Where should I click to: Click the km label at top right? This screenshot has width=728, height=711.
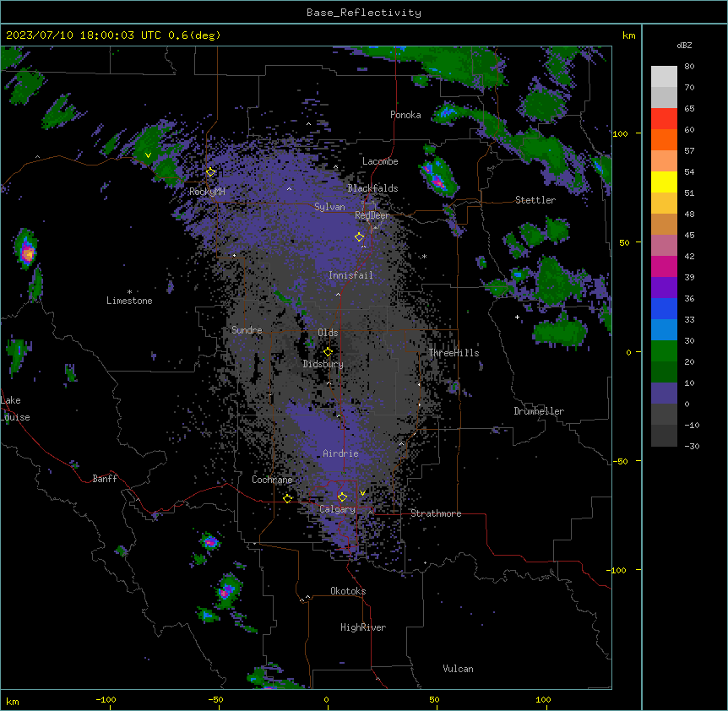(x=629, y=35)
